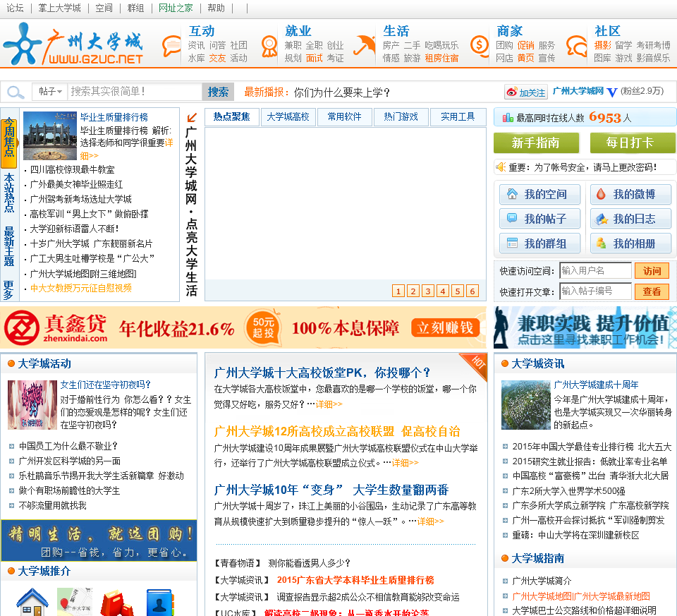The height and width of the screenshot is (616, 677).
Task: Switch to the 热门游戏 tab
Action: [401, 116]
